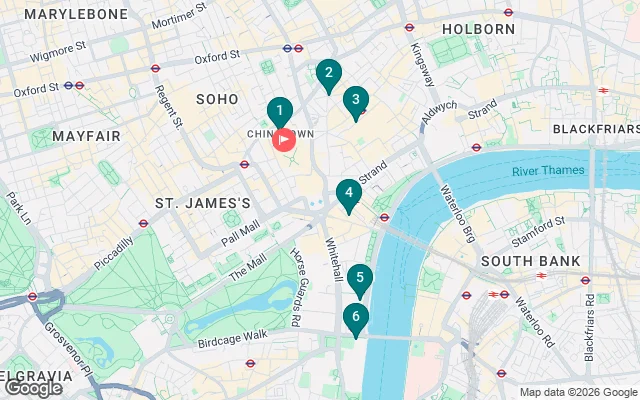Click the HOLBORN district label
Screen dimensions: 640x400
479,29
